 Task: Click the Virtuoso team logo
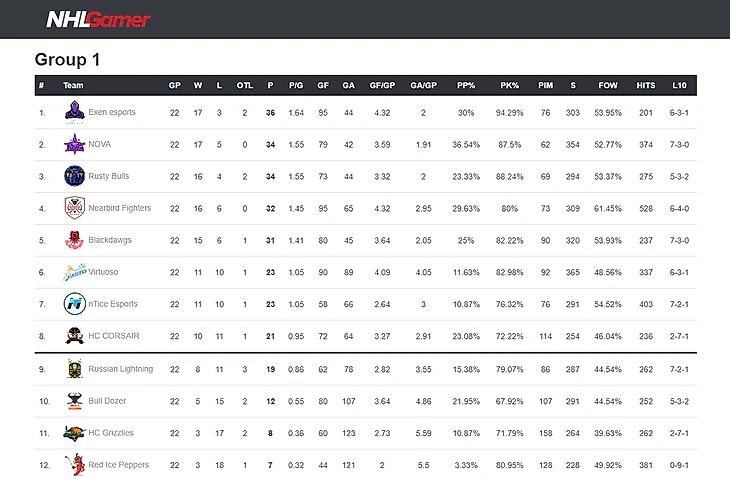(75, 272)
